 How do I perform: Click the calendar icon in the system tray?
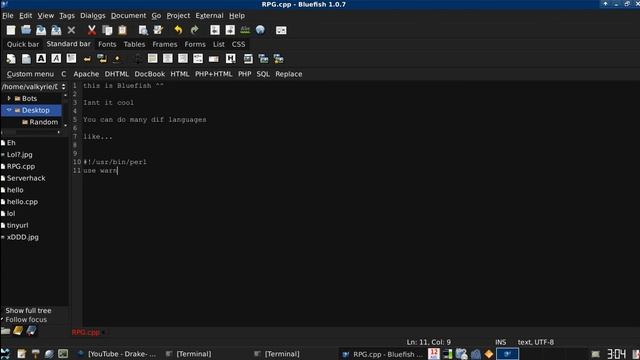point(433,353)
